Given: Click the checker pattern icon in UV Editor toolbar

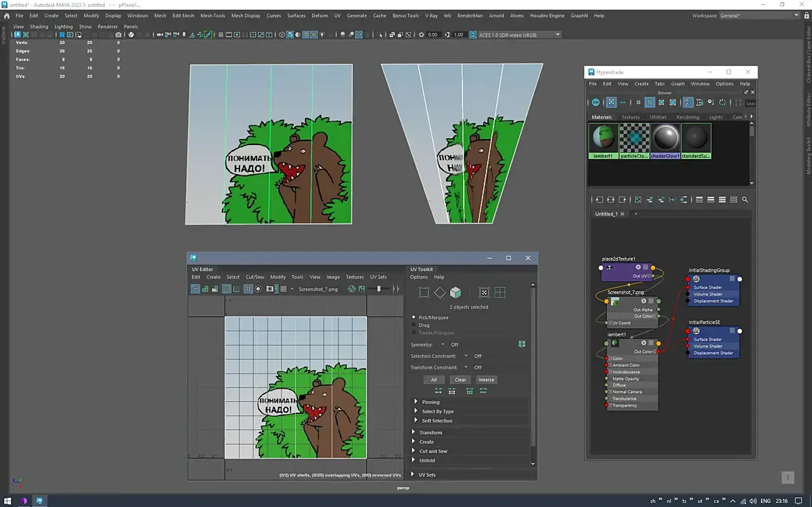Looking at the screenshot, I should tap(284, 289).
